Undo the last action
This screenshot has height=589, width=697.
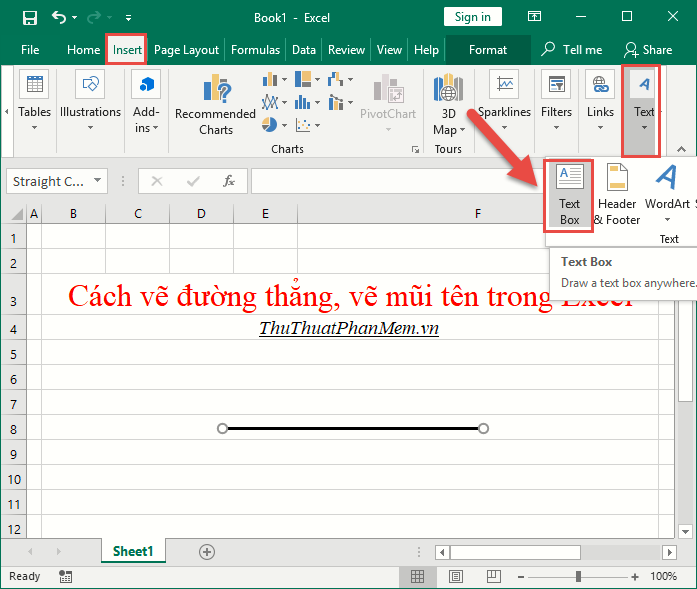tap(59, 17)
